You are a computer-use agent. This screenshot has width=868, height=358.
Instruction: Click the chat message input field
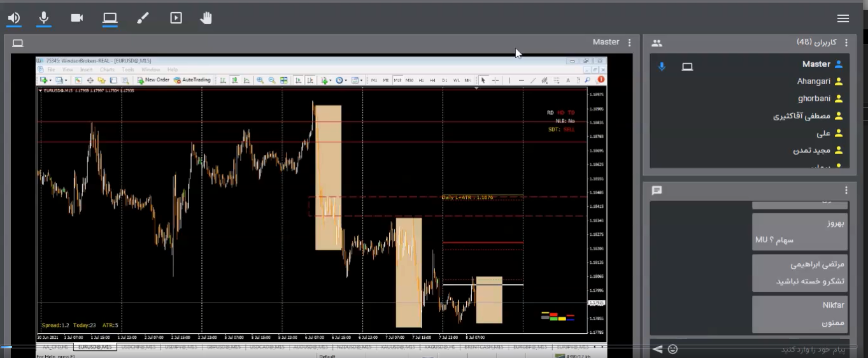[x=764, y=349]
